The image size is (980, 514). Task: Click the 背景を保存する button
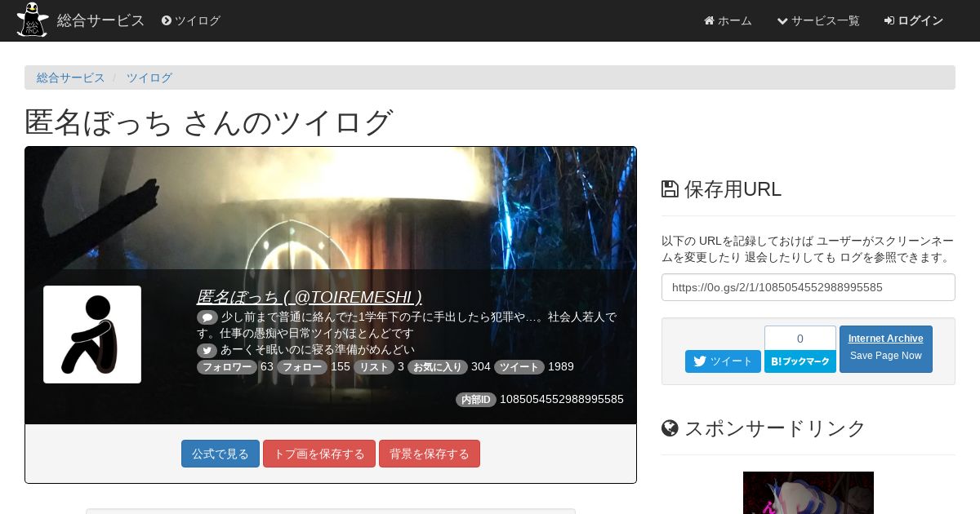point(430,454)
